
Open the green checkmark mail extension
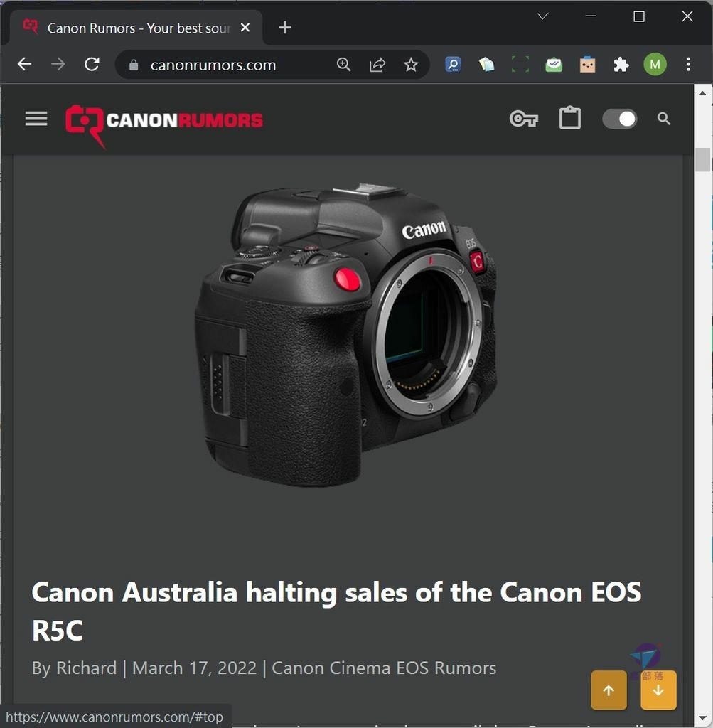tap(554, 64)
